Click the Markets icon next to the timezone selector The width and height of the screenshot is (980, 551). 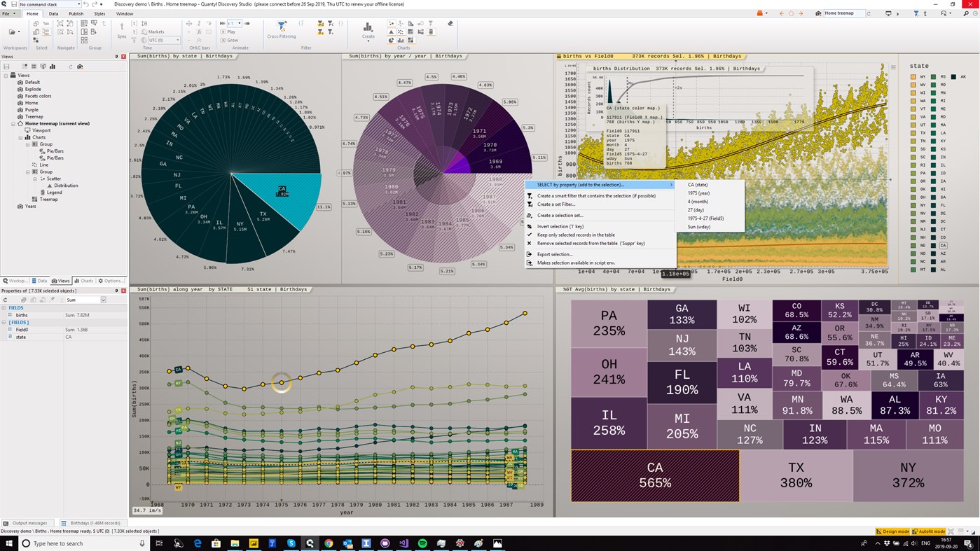coord(144,32)
